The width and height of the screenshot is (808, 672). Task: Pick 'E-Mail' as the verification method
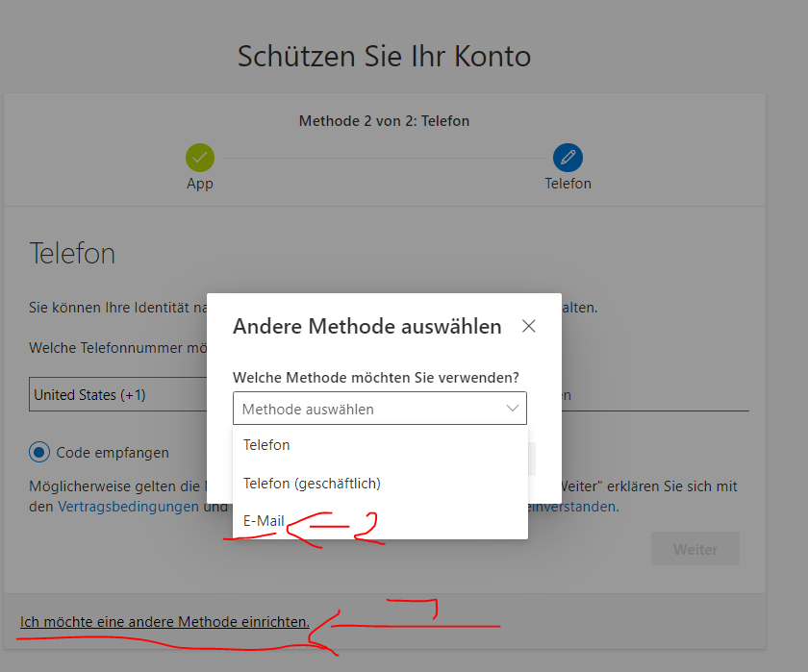click(264, 521)
